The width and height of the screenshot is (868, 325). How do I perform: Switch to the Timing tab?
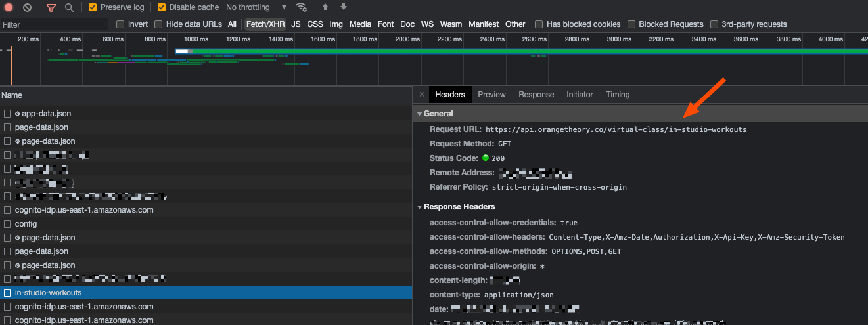[618, 95]
